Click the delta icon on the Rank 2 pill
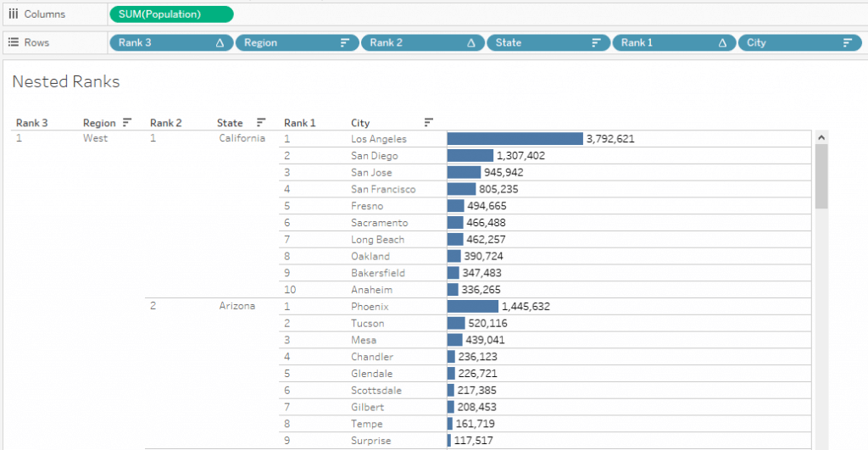 (x=471, y=42)
